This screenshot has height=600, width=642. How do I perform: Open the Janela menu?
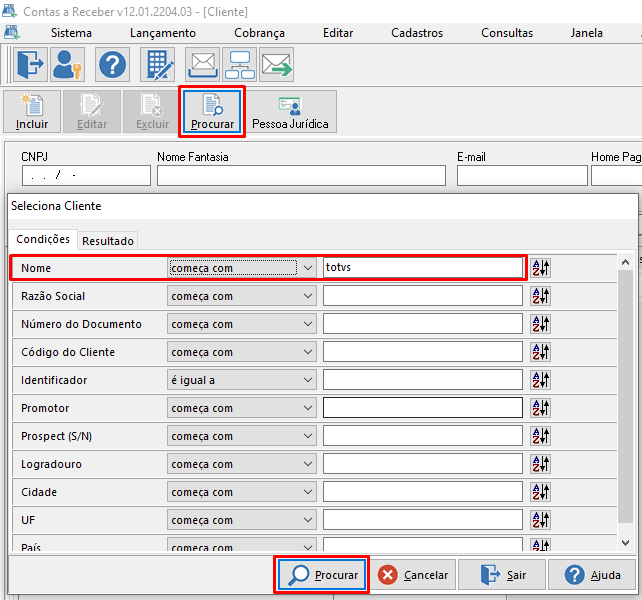[x=586, y=33]
